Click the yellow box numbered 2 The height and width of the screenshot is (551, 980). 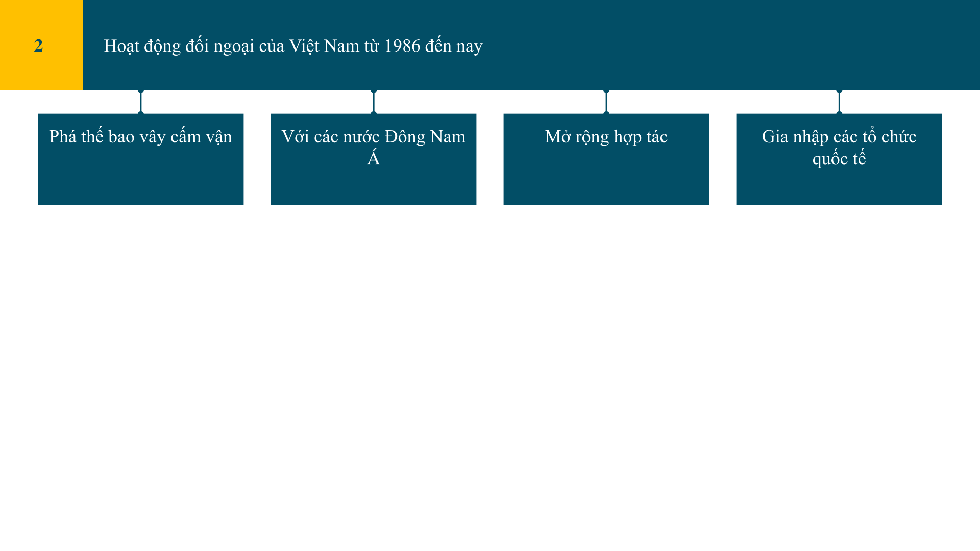pyautogui.click(x=41, y=45)
